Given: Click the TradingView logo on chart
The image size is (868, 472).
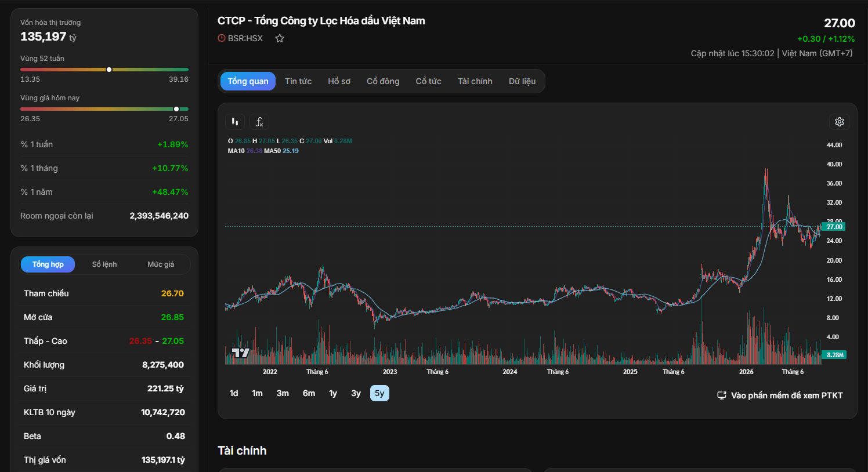Looking at the screenshot, I should click(240, 353).
